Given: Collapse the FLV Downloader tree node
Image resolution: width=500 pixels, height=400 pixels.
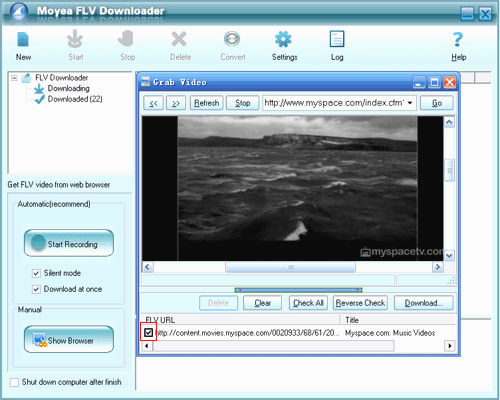Looking at the screenshot, I should pyautogui.click(x=14, y=78).
